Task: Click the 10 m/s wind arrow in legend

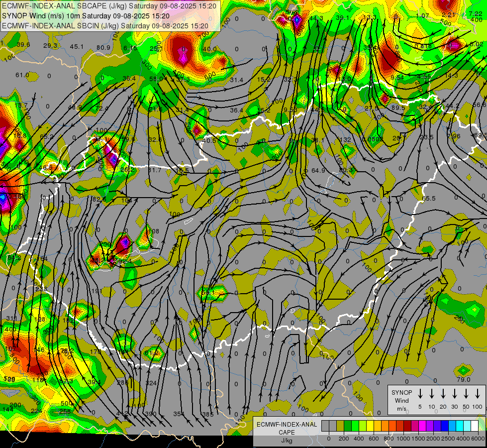Action: pyautogui.click(x=432, y=393)
